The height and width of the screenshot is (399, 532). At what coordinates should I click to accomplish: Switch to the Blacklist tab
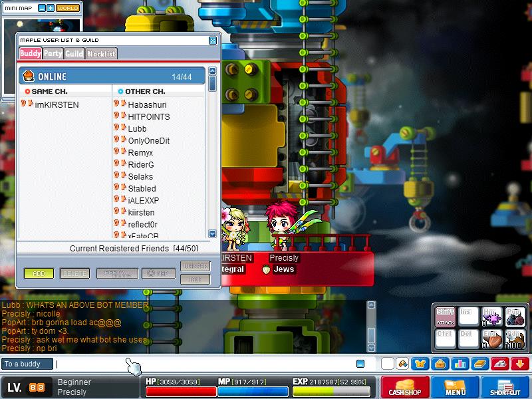tap(101, 54)
